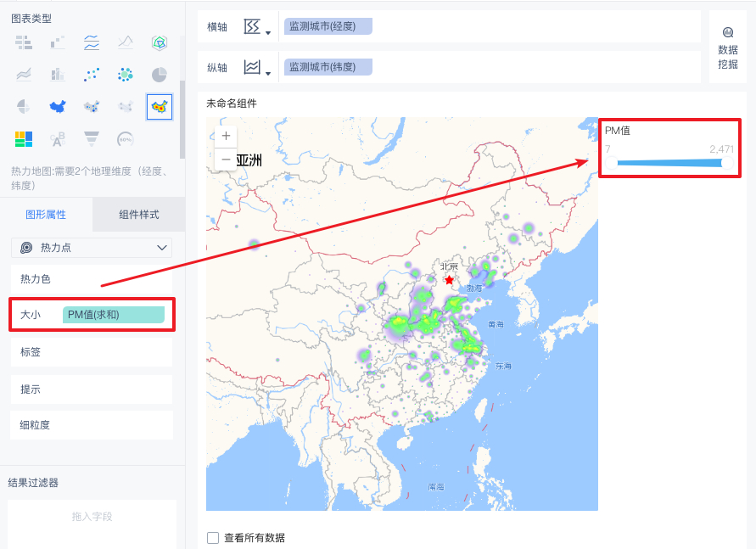The height and width of the screenshot is (549, 756).
Task: Choose the word cloud chart icon
Action: click(58, 139)
